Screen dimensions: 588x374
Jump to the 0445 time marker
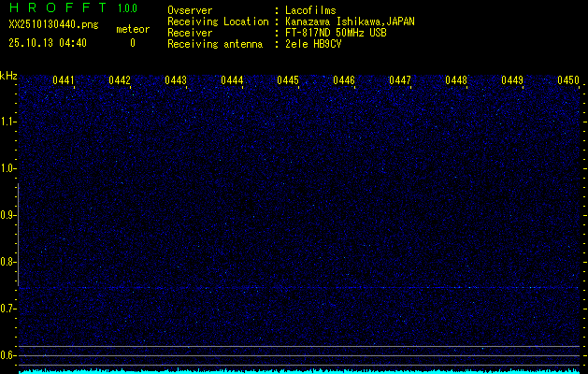pyautogui.click(x=288, y=81)
